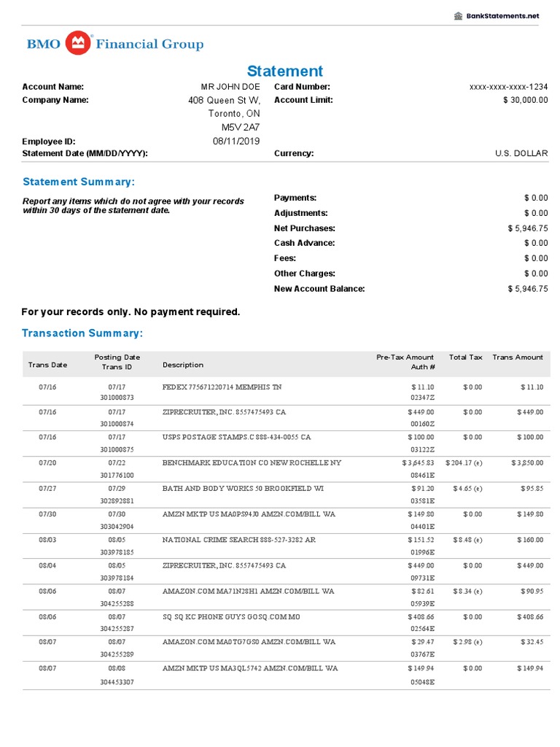Select the Transaction Summary heading
Image resolution: width=560 pixels, height=747 pixels.
[82, 333]
